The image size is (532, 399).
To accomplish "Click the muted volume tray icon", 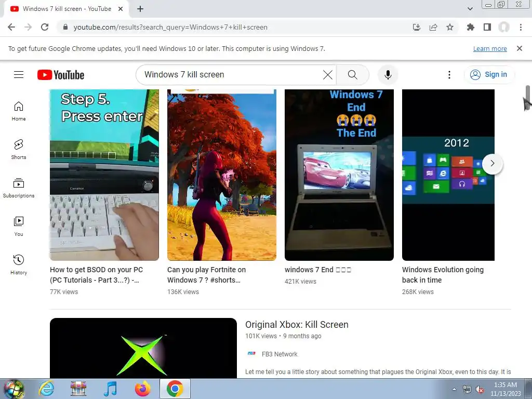I will click(x=480, y=389).
